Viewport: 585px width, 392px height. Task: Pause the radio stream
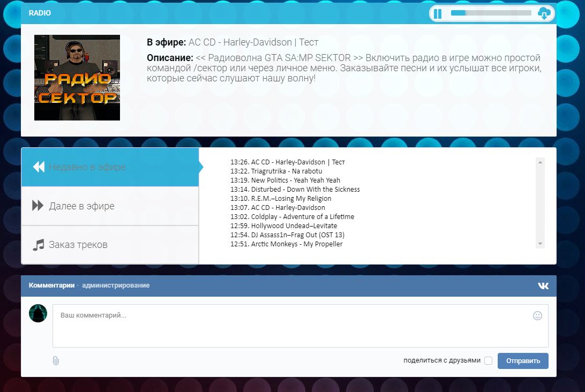438,14
